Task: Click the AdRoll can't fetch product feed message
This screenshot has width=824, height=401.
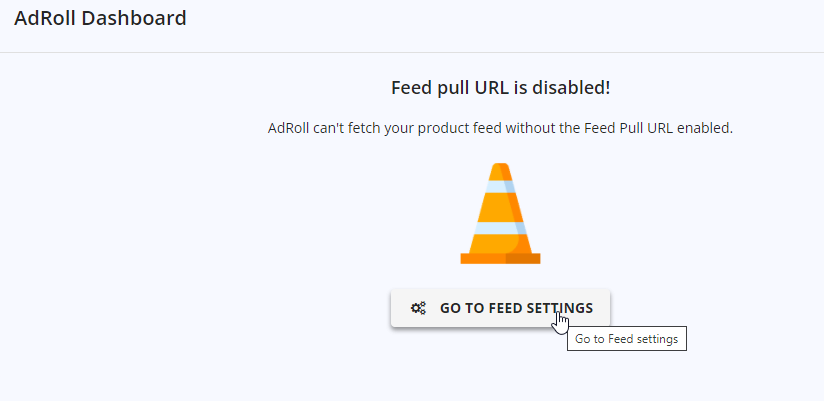Action: [x=500, y=128]
